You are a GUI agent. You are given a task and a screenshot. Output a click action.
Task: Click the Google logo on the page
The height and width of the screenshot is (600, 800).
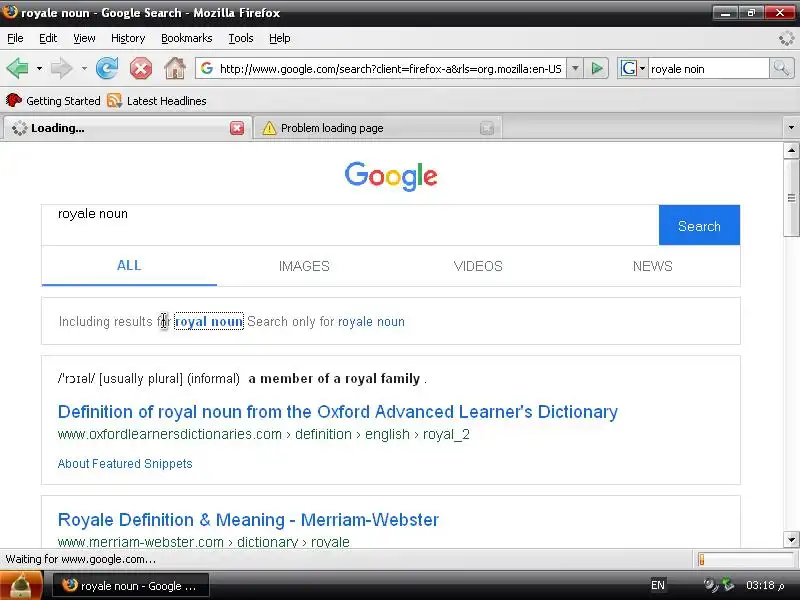[391, 176]
